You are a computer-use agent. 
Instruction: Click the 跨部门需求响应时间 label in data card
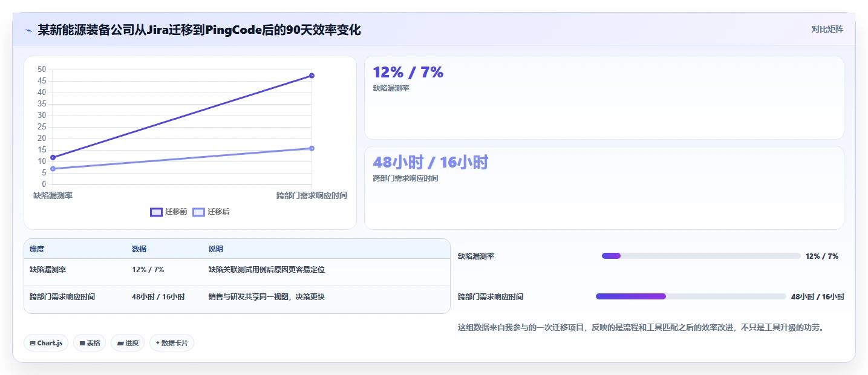pyautogui.click(x=406, y=178)
